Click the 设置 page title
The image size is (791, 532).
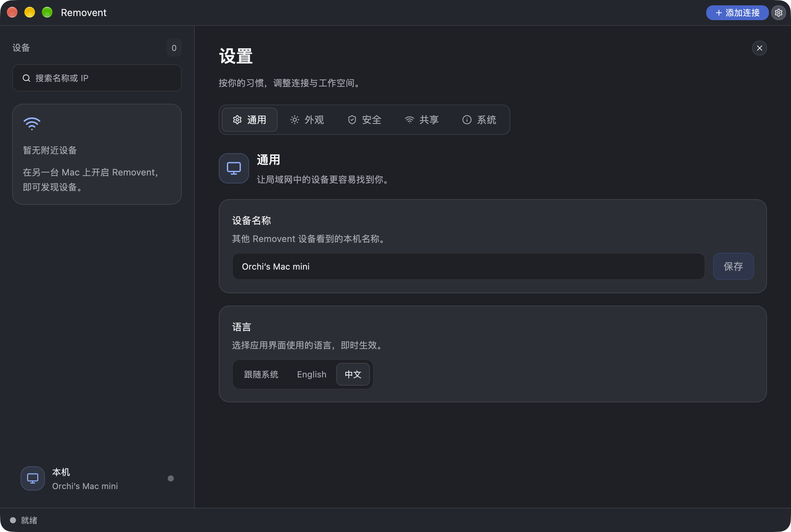click(x=236, y=56)
